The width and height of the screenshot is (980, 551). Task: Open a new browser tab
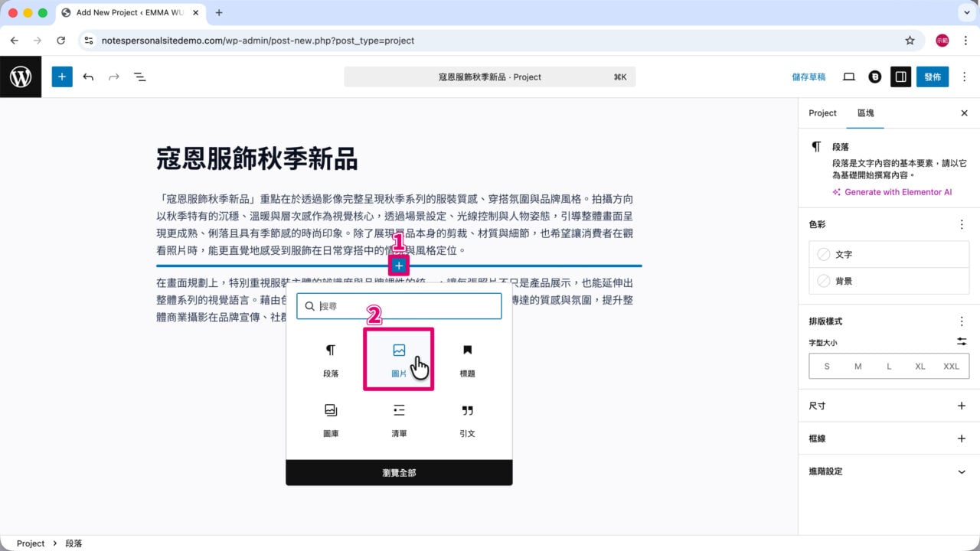pos(219,13)
